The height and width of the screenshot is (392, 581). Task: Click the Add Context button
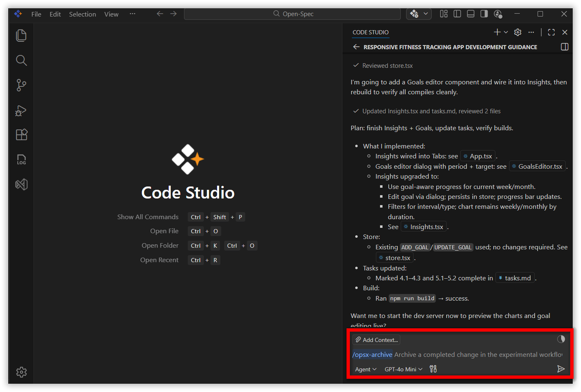click(x=376, y=340)
